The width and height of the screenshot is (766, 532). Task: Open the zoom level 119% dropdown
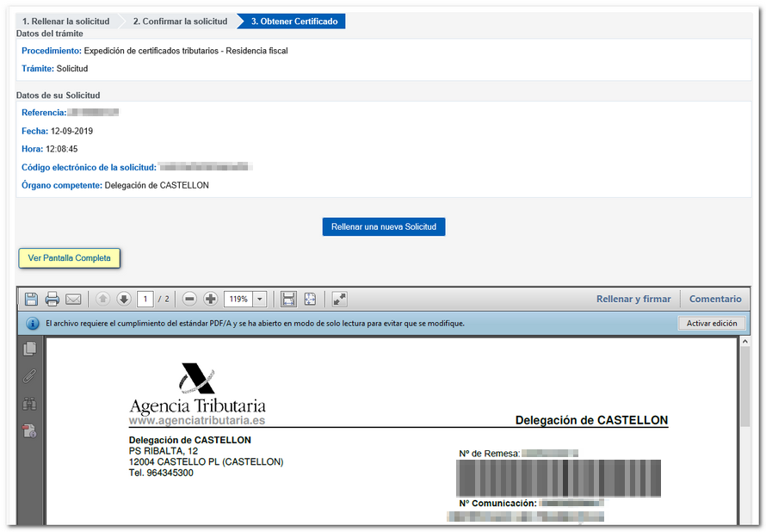pyautogui.click(x=260, y=299)
